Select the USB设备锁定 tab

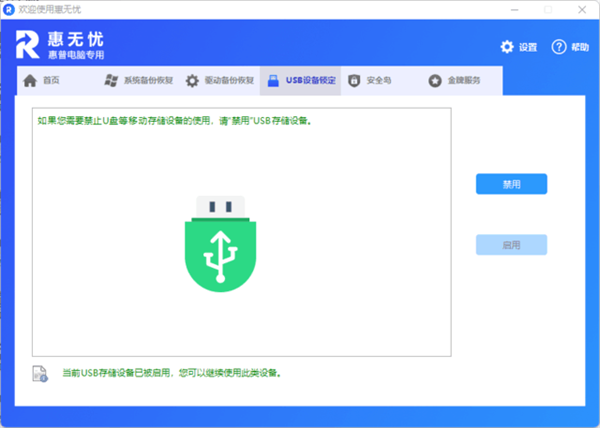300,81
